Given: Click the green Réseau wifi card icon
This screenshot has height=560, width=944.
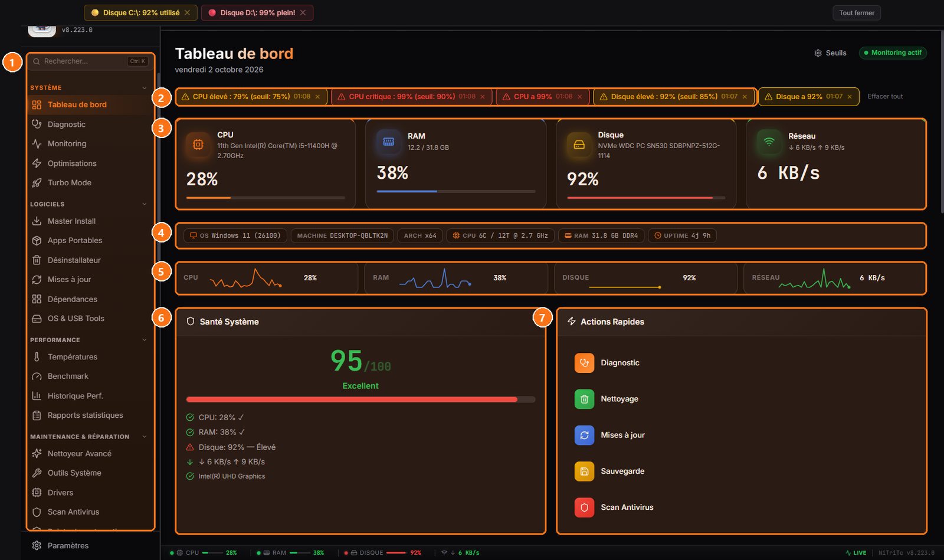Looking at the screenshot, I should 769,142.
